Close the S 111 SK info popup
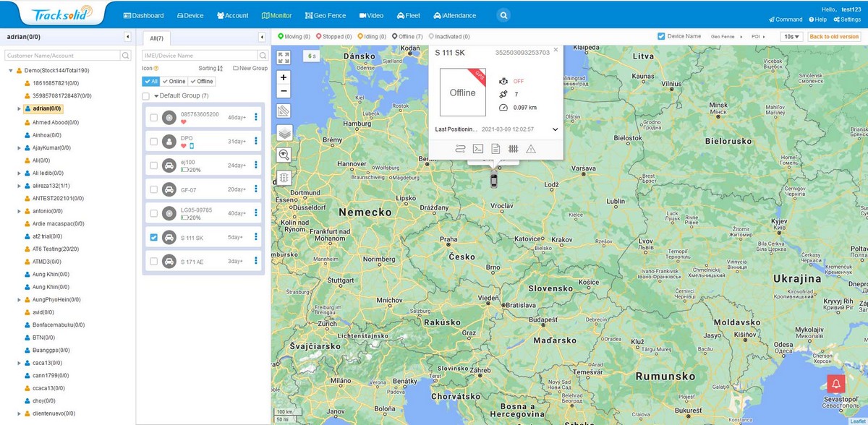 pyautogui.click(x=556, y=51)
